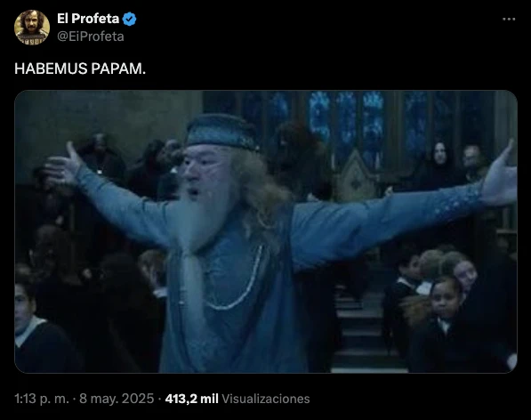Viewport: 531px width, 420px height.
Task: Click the Visualizaciones label
Action: pyautogui.click(x=266, y=399)
